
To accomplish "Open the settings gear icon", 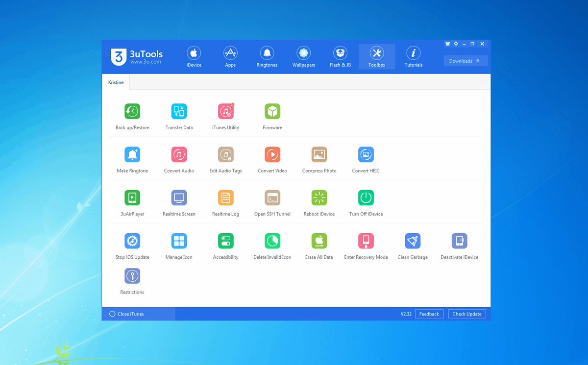I will pyautogui.click(x=456, y=44).
